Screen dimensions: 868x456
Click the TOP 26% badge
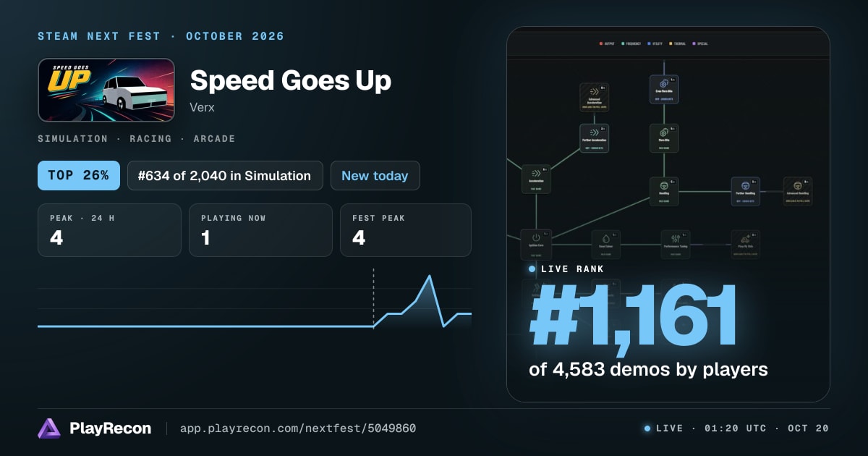pyautogui.click(x=79, y=176)
